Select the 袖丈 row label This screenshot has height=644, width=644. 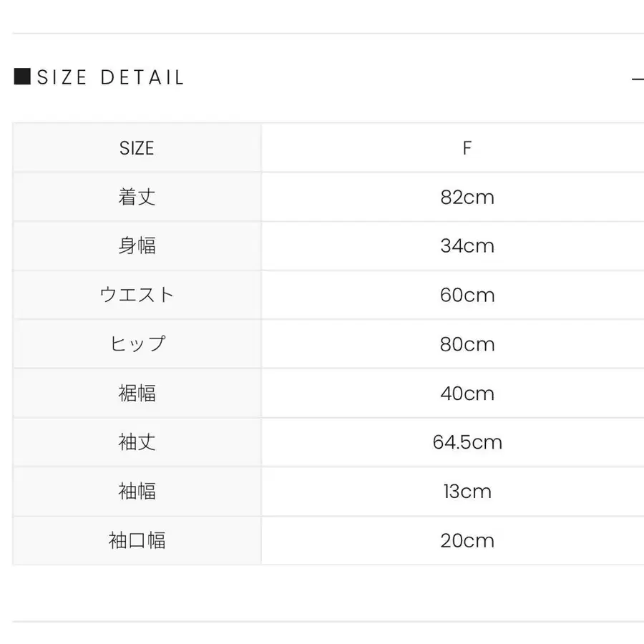point(137,442)
